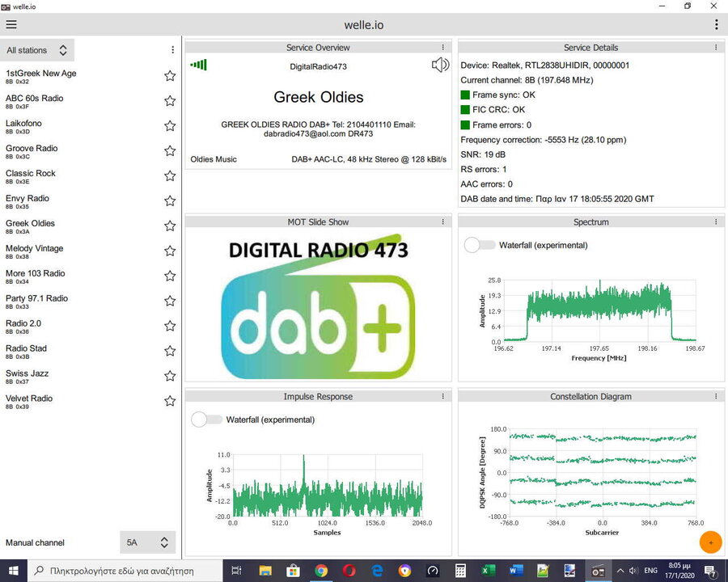Click the spectrum amplitude plot
This screenshot has width=728, height=582.
coord(599,311)
